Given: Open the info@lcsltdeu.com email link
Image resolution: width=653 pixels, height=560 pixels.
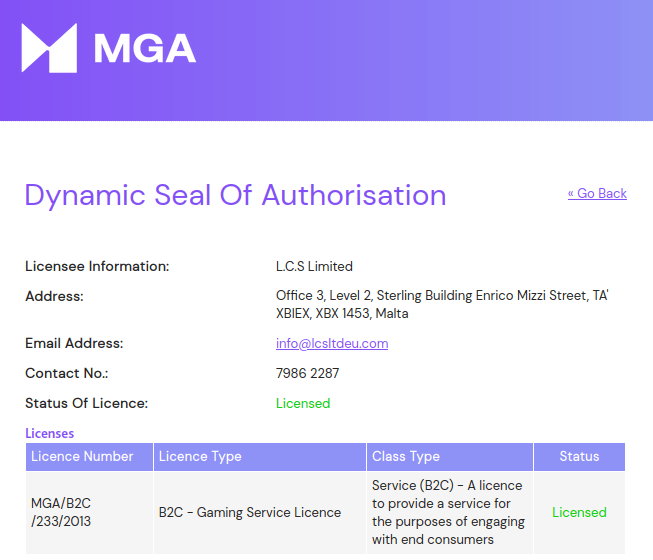Looking at the screenshot, I should tap(332, 343).
